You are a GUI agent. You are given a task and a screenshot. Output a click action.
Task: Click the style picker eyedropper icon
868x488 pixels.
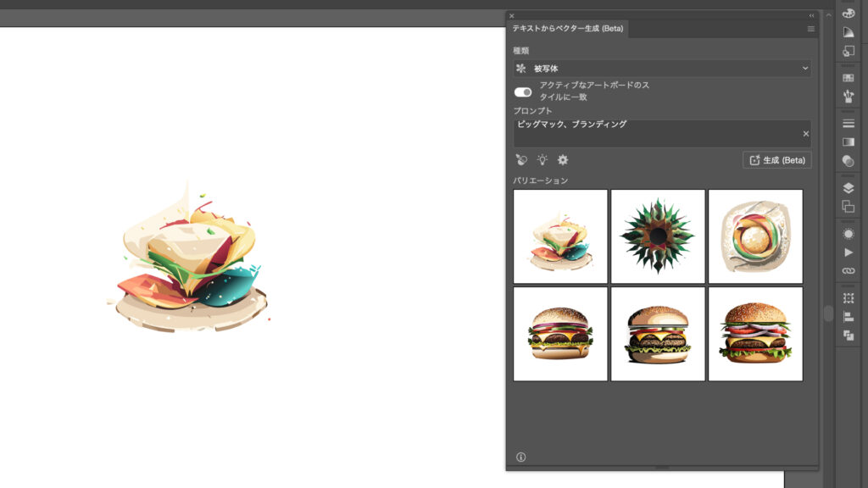(x=521, y=160)
